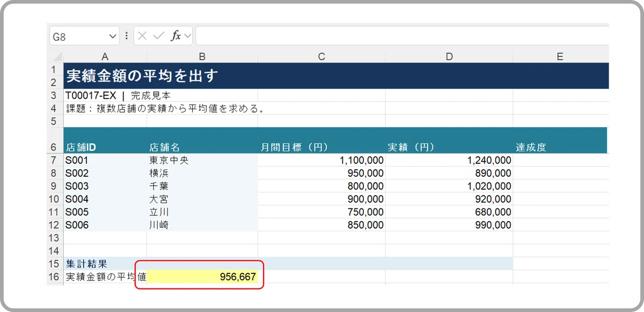Click actual value 920,000

point(449,199)
